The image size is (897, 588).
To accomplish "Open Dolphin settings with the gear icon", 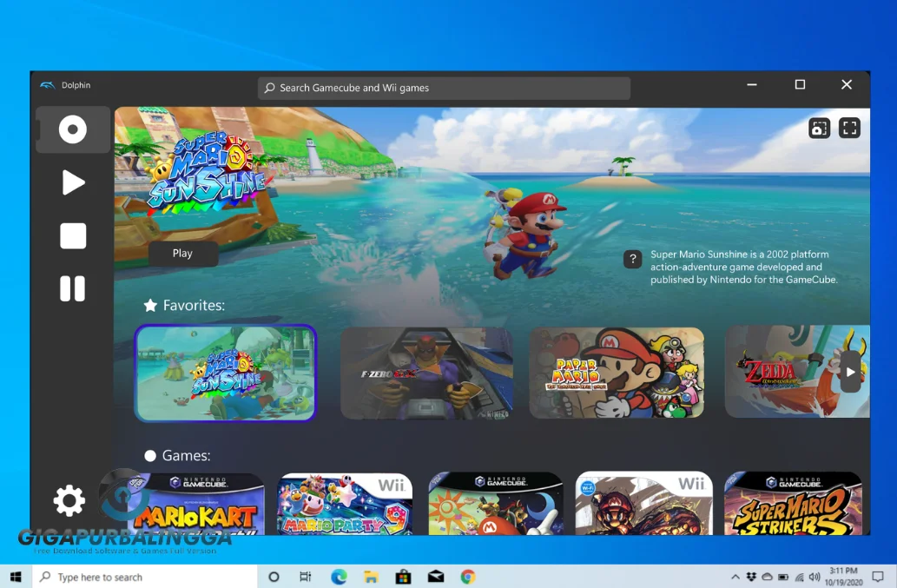I will (69, 499).
